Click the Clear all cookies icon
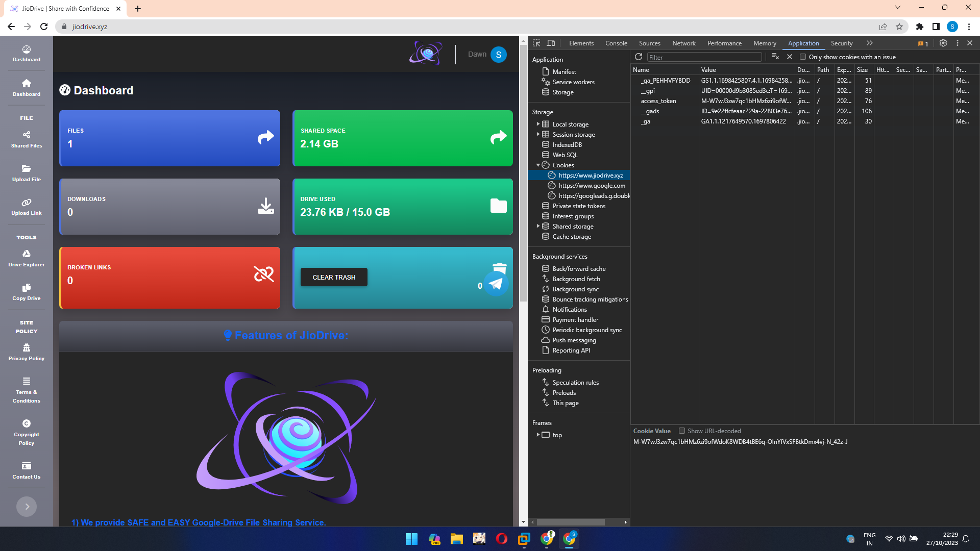The image size is (980, 551). coord(775,57)
